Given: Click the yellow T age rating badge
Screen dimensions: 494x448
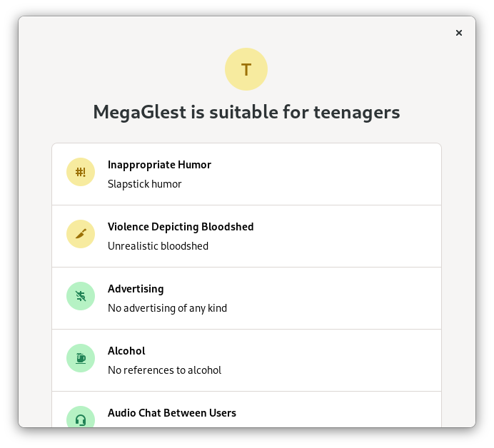Looking at the screenshot, I should pos(246,69).
